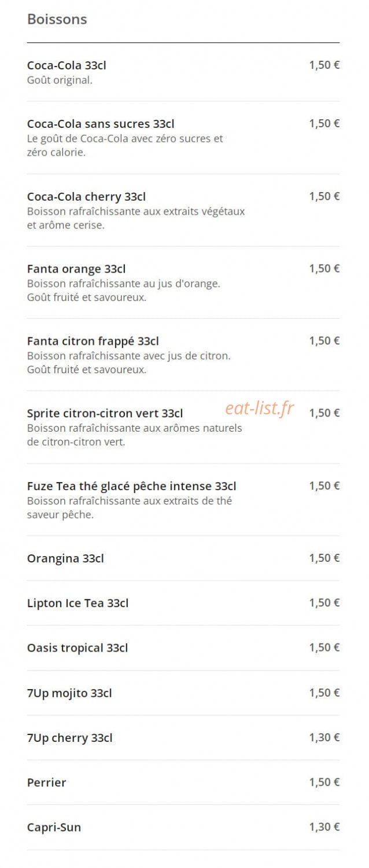Click the eat-list.fr watermark
The width and height of the screenshot is (369, 868).
tap(260, 409)
